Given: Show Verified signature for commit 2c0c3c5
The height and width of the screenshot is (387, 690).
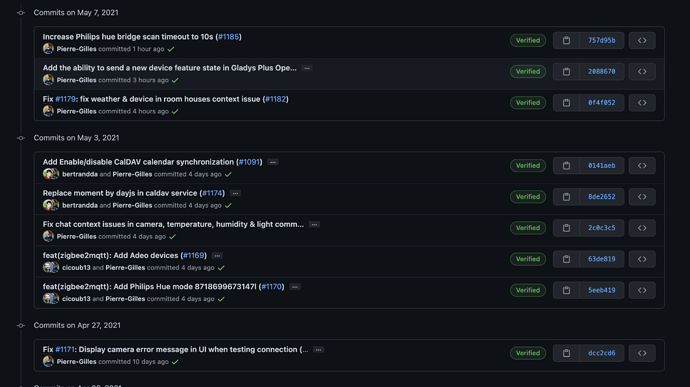Looking at the screenshot, I should click(x=528, y=228).
